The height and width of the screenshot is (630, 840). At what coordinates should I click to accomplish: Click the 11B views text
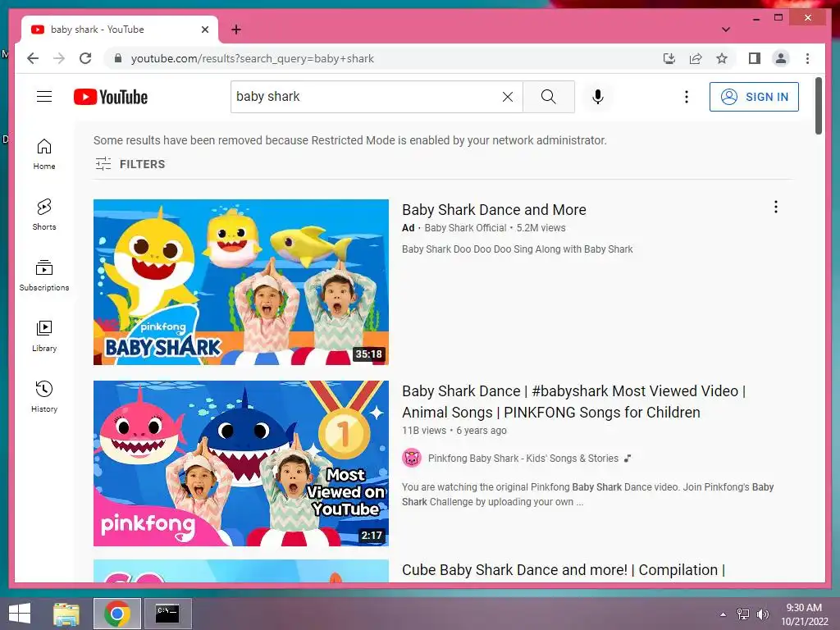(424, 430)
